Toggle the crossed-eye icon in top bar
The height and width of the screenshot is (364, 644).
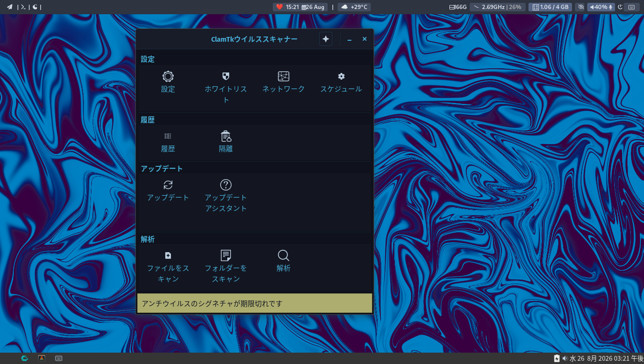[x=581, y=7]
